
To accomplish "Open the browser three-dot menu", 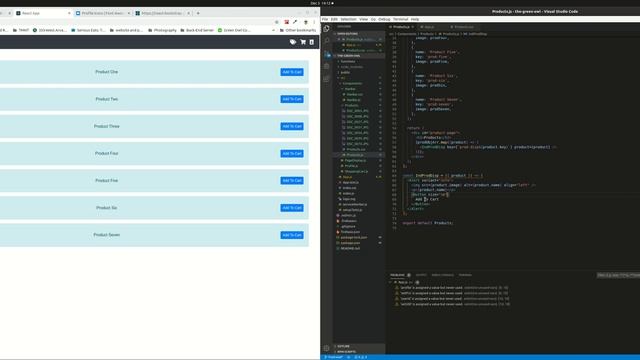I will (314, 22).
